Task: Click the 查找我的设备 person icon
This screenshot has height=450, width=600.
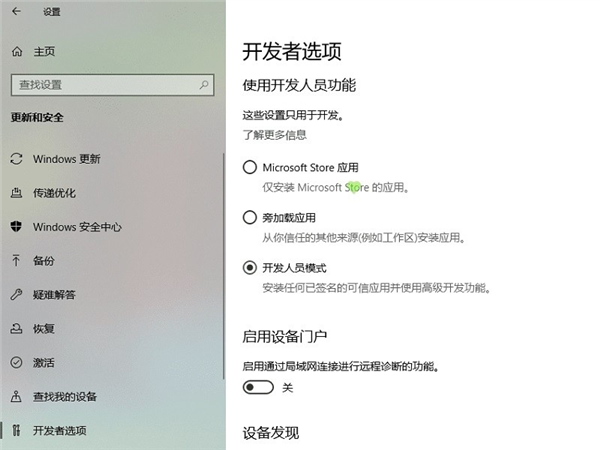Action: (x=16, y=397)
